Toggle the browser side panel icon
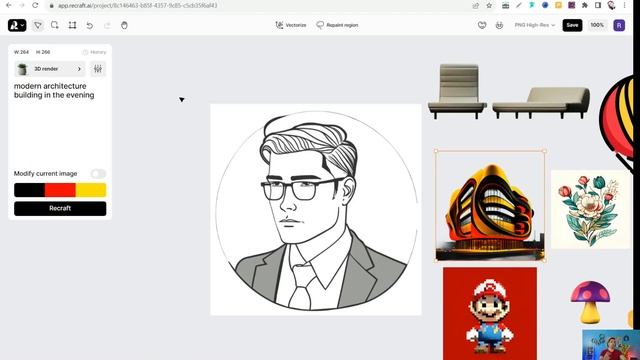Viewport: 640px width, 360px height. 598,5
